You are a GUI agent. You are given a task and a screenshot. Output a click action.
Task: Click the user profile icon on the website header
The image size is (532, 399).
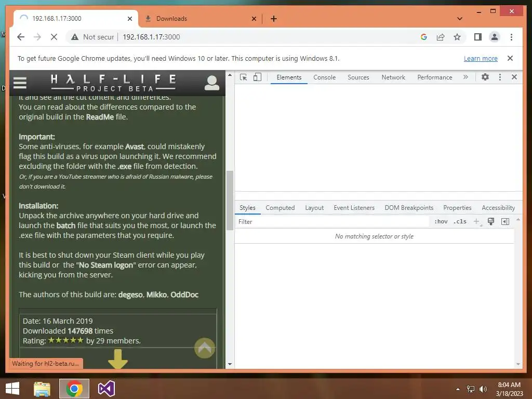[212, 83]
